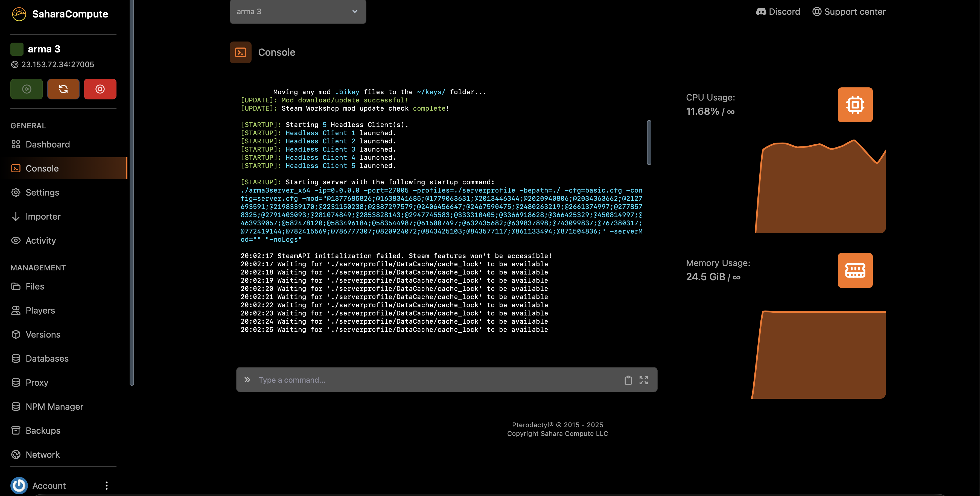Open the Activity page

(40, 240)
